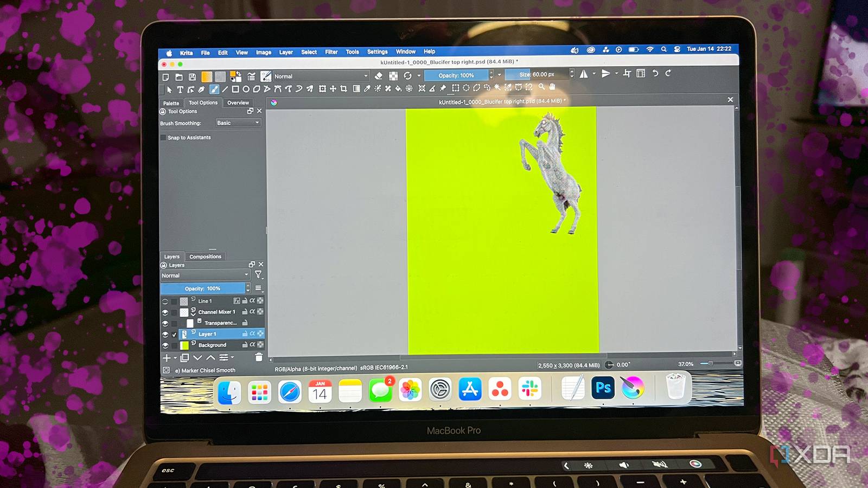
Task: Open the layer filter funnel
Action: click(258, 275)
